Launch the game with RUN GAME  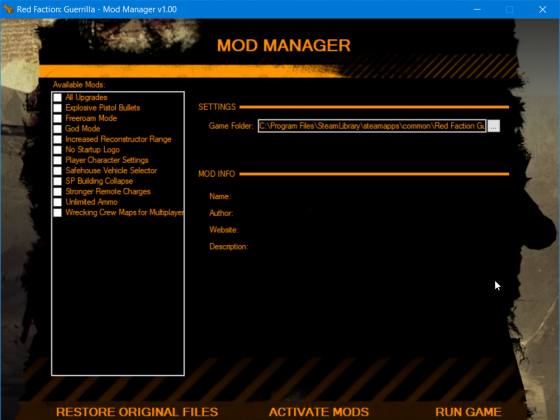(468, 412)
